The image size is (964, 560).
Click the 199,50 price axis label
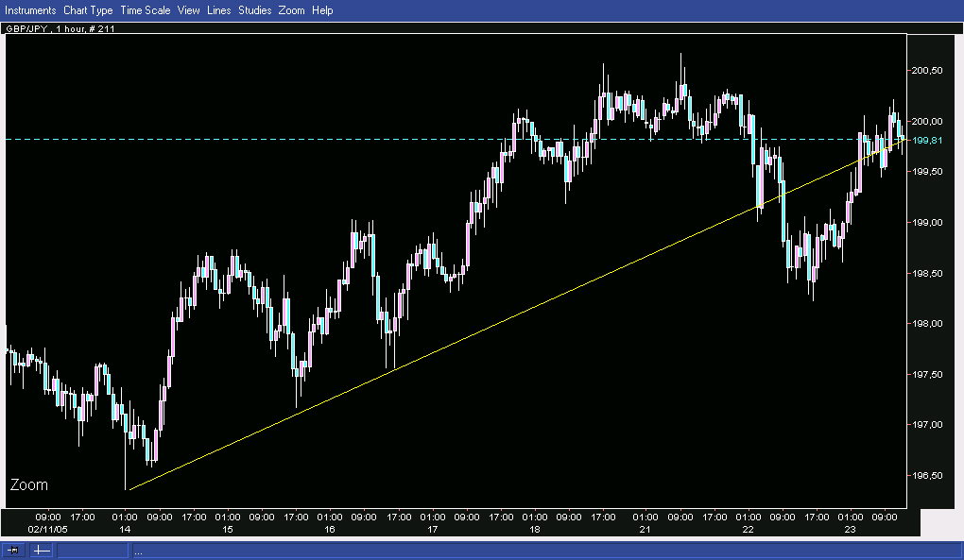click(x=926, y=172)
